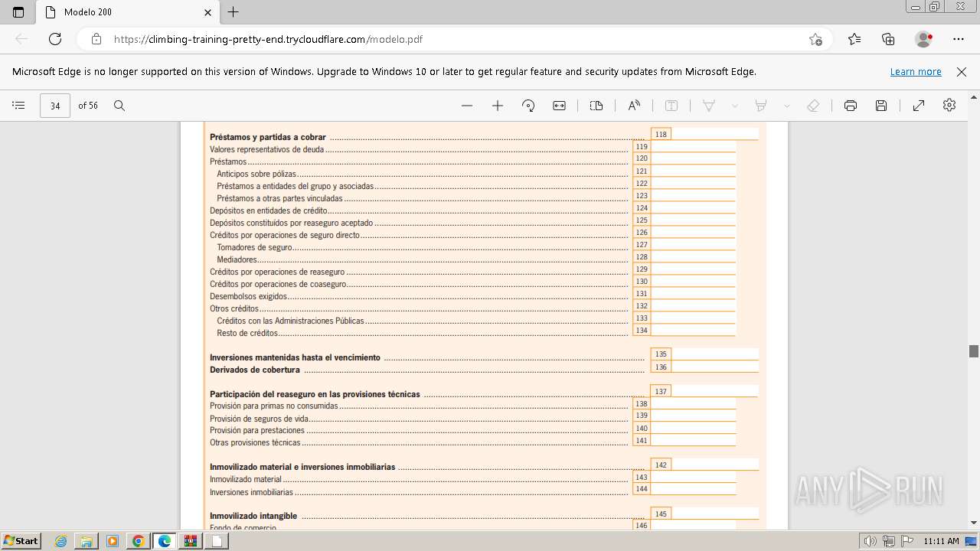980x551 pixels.
Task: Open the Collections panel
Action: (888, 39)
